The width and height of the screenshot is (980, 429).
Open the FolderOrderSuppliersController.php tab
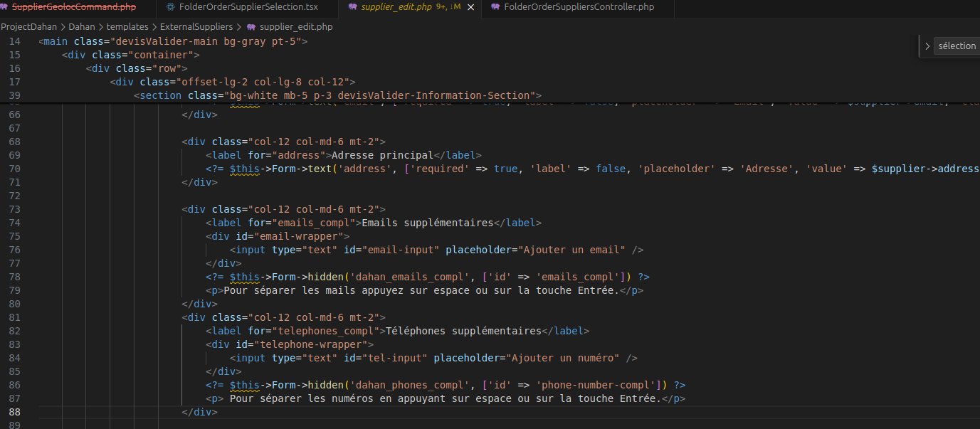tap(578, 7)
